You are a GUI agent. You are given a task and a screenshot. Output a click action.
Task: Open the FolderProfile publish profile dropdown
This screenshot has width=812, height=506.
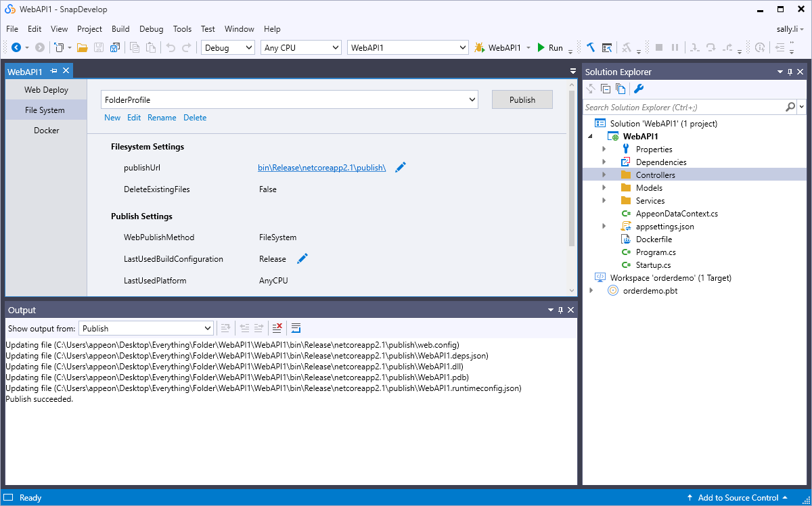tap(472, 99)
